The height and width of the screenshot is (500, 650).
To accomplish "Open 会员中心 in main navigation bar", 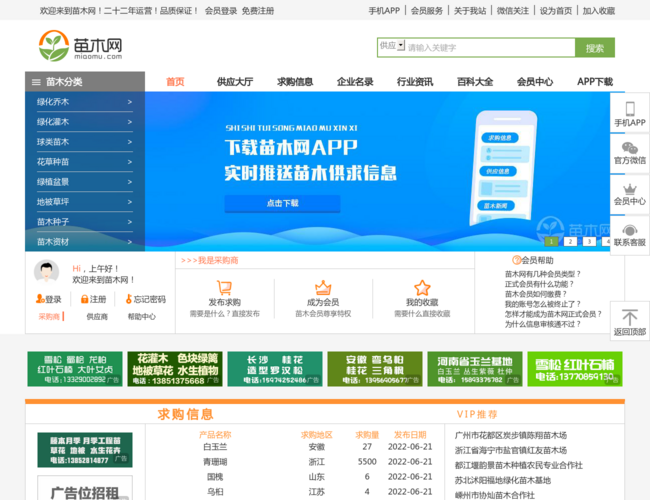I will coord(535,82).
